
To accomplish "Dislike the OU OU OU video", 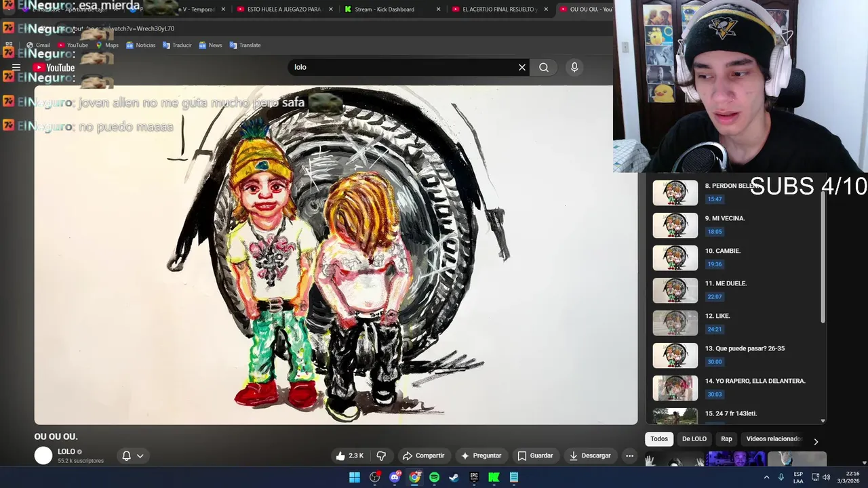I will click(x=381, y=455).
